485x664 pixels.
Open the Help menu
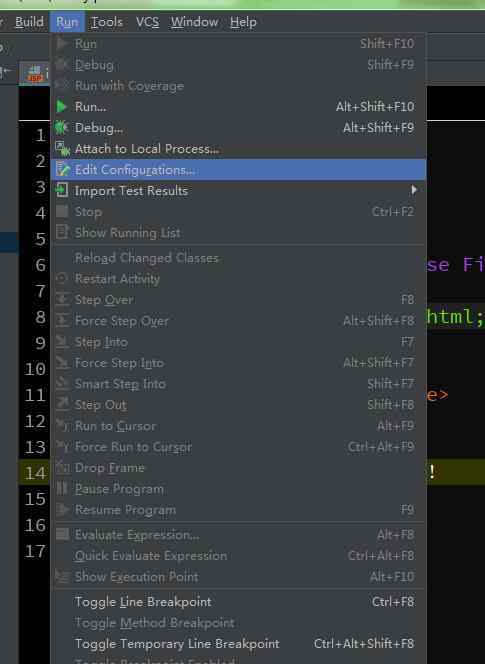pyautogui.click(x=243, y=22)
